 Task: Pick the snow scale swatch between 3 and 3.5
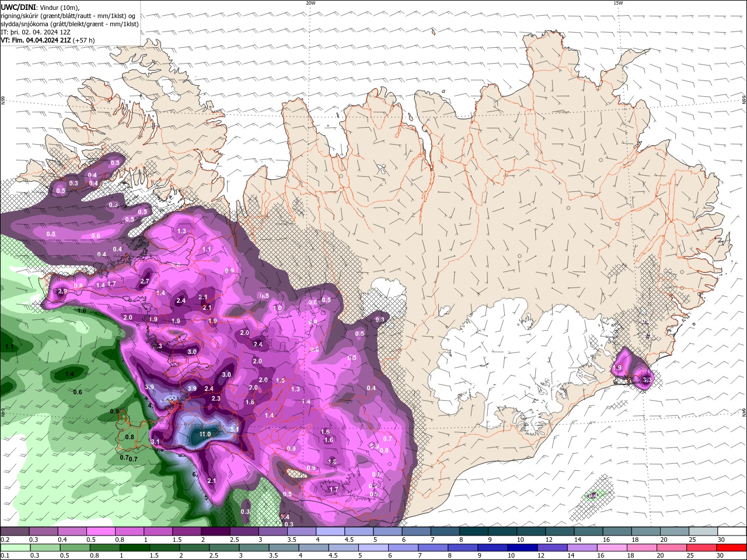(273, 531)
